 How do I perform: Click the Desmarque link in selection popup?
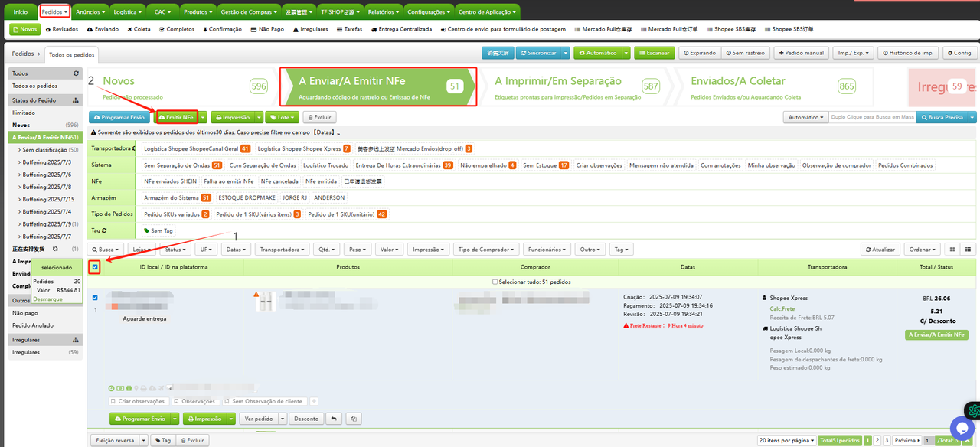pyautogui.click(x=47, y=299)
